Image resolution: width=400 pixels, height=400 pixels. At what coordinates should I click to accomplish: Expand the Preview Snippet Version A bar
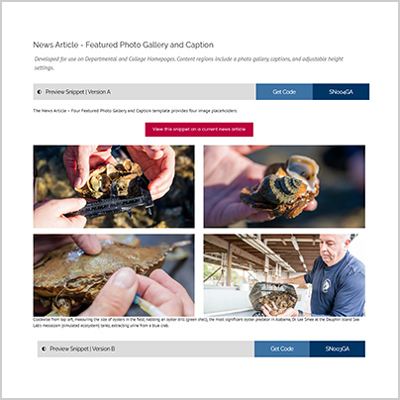[144, 92]
